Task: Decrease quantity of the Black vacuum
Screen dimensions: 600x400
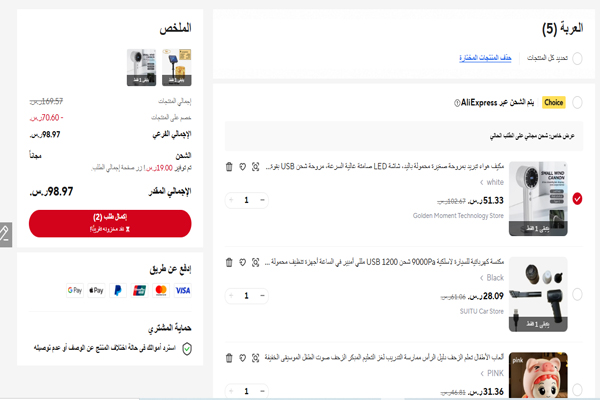Action: [262, 296]
